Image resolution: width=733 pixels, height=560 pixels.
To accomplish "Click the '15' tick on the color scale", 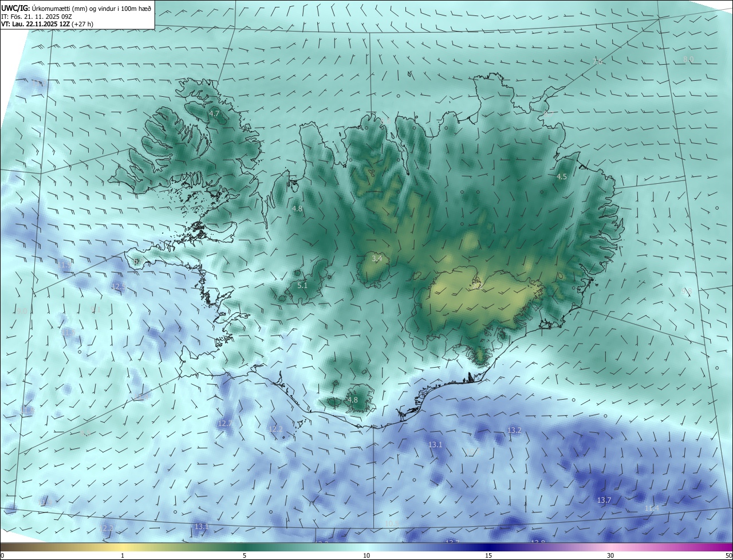I will (488, 555).
